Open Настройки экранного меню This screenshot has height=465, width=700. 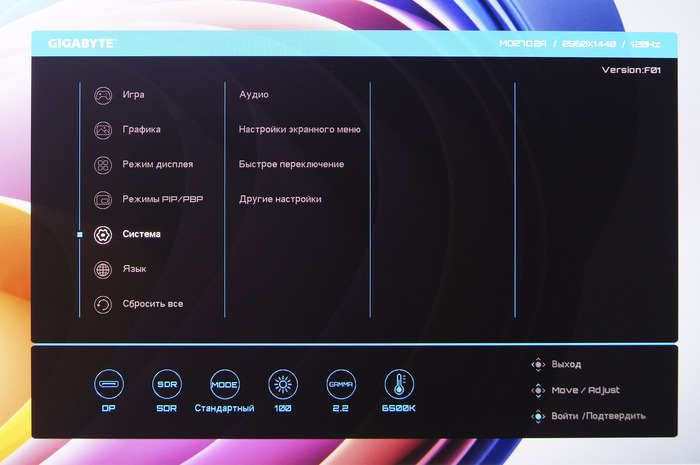tap(299, 130)
